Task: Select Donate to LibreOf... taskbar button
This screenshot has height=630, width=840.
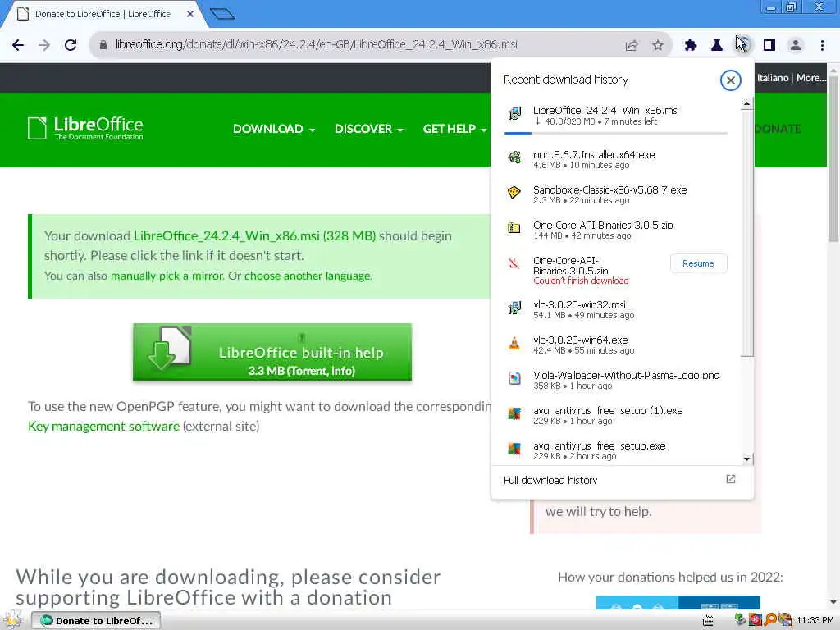Action: 96,620
